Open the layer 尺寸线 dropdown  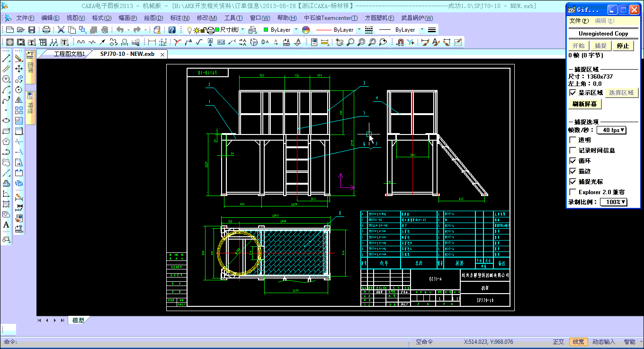point(242,30)
